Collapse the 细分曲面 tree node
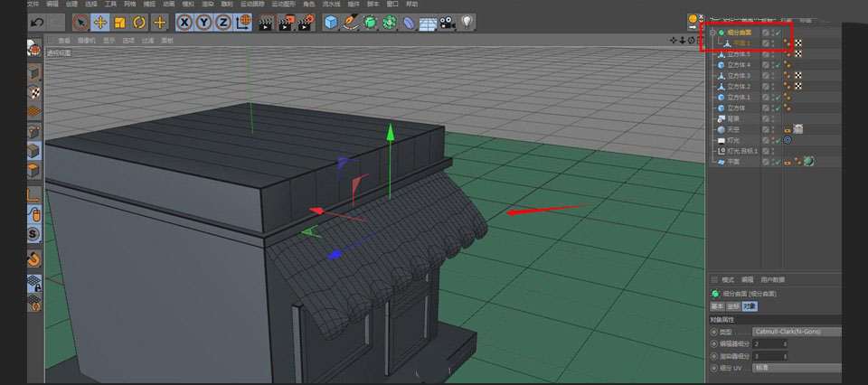This screenshot has height=385, width=868. (x=712, y=33)
